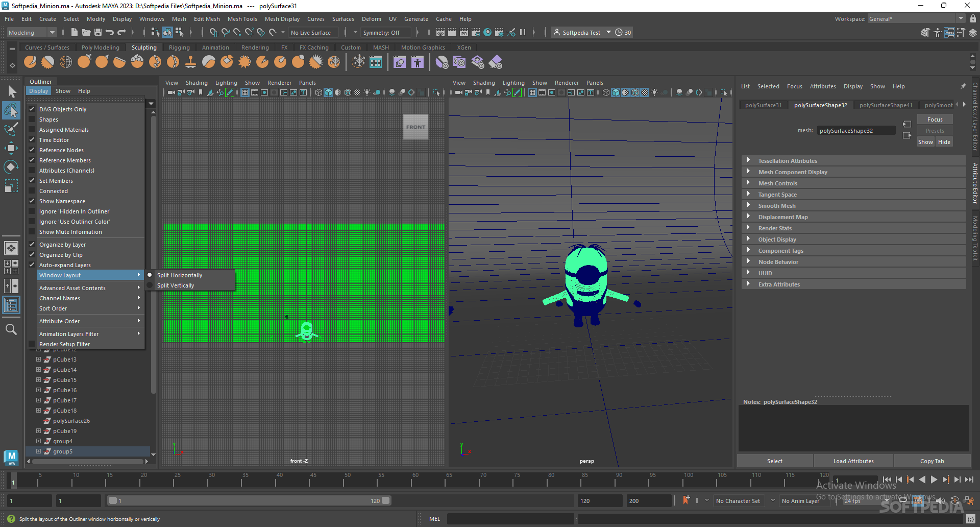Choose the Stamp-style Imprint sculpt tool
The width and height of the screenshot is (980, 527).
click(x=191, y=62)
